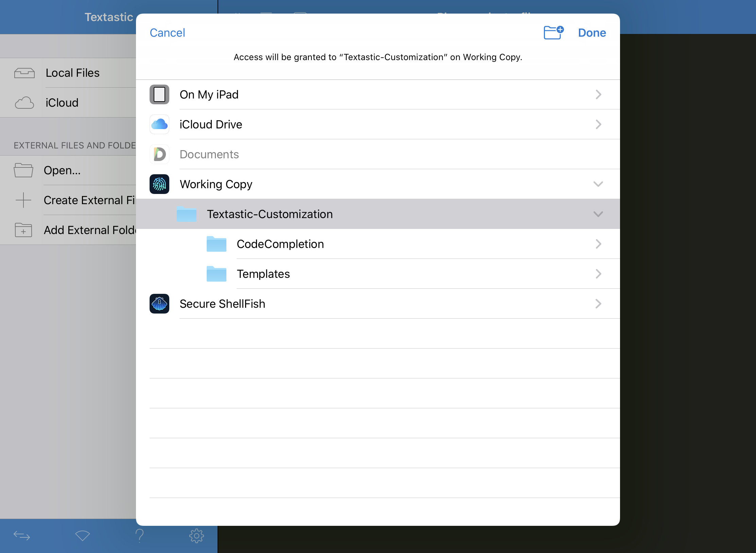Open iCloud in Textastic sidebar
The width and height of the screenshot is (756, 553).
pos(68,103)
